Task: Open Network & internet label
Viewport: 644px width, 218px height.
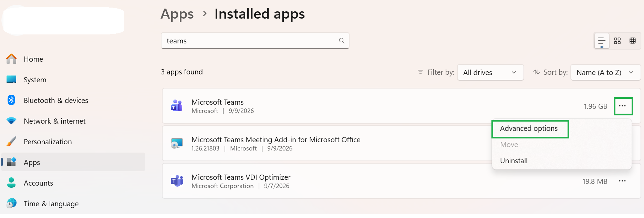Action: 55,121
